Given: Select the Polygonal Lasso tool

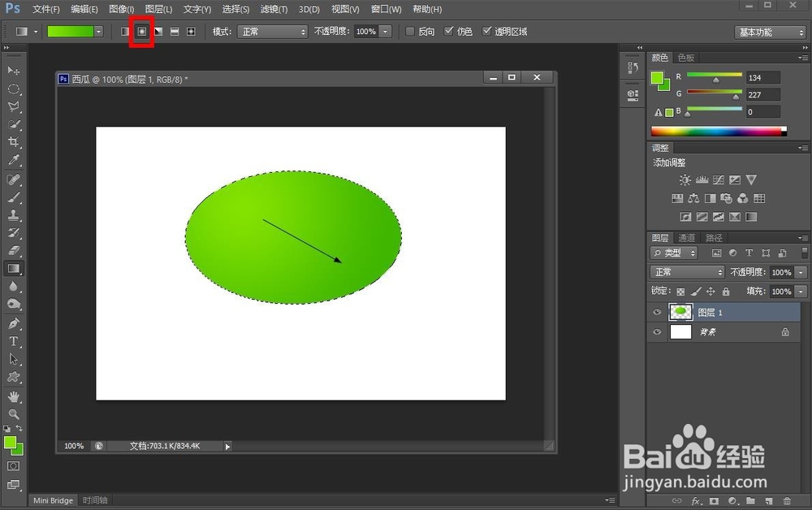Looking at the screenshot, I should point(14,106).
